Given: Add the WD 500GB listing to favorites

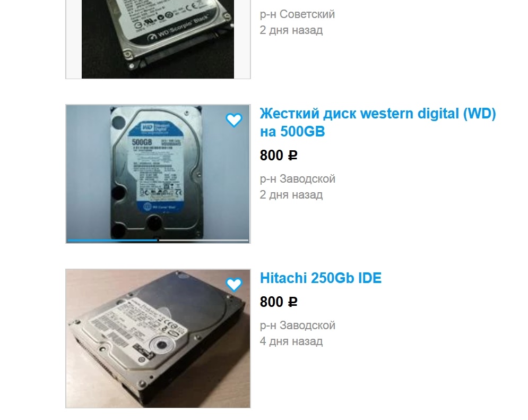Looking at the screenshot, I should click(233, 120).
